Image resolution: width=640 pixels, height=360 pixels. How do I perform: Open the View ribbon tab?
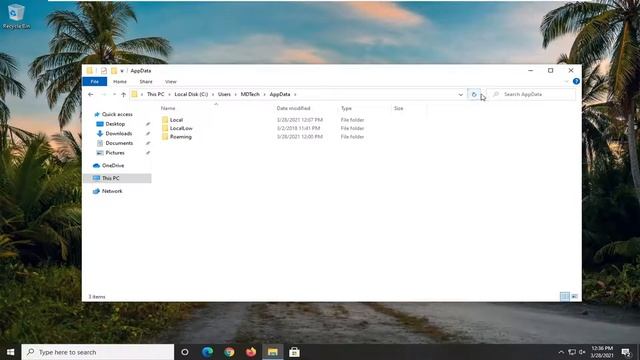pos(171,82)
